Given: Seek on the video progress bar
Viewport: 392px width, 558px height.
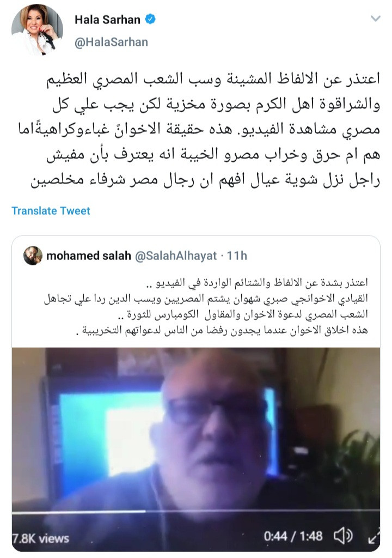Looking at the screenshot, I should tap(196, 512).
